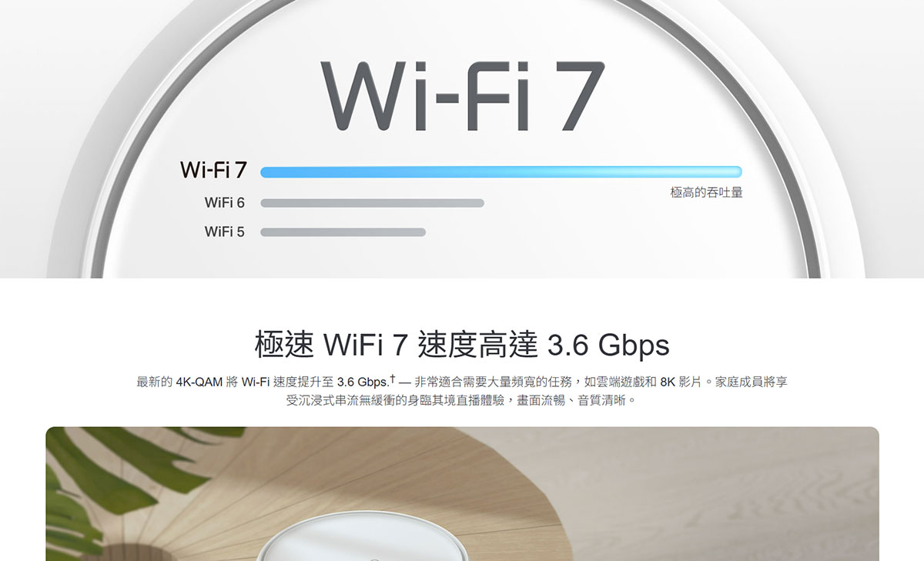This screenshot has width=924, height=561.
Task: Click the gray WiFi 6 speed bar
Action: coord(372,203)
